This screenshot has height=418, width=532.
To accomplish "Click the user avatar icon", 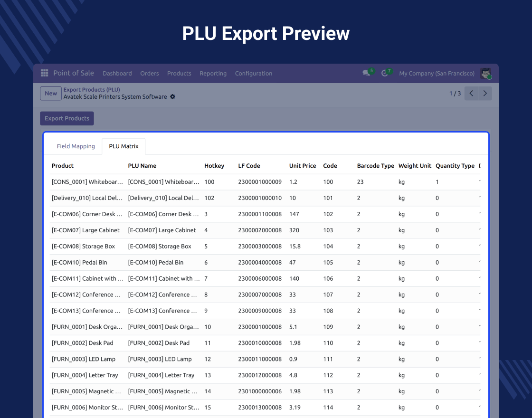I will click(x=485, y=73).
